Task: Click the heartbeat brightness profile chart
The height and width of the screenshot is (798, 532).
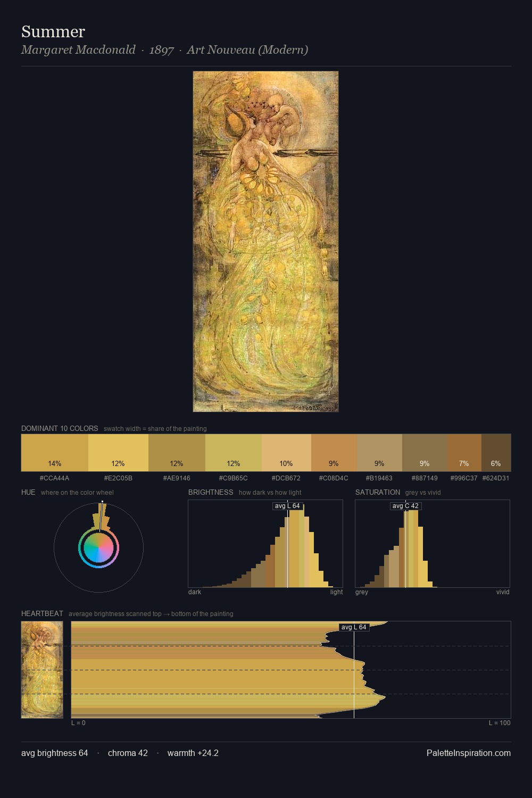Action: tap(291, 670)
